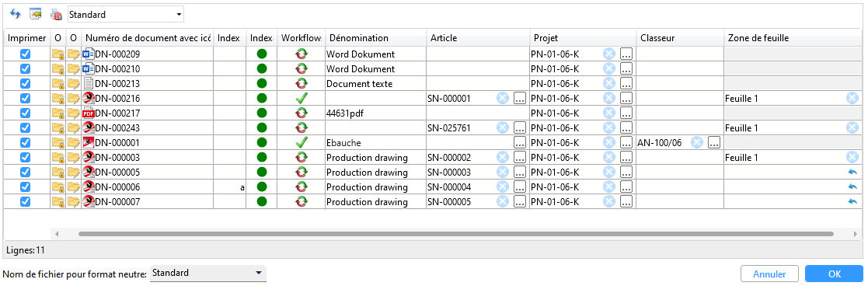This screenshot has width=868, height=286.
Task: Uncheck Imprimer checkbox for DN-000007
Action: point(25,201)
